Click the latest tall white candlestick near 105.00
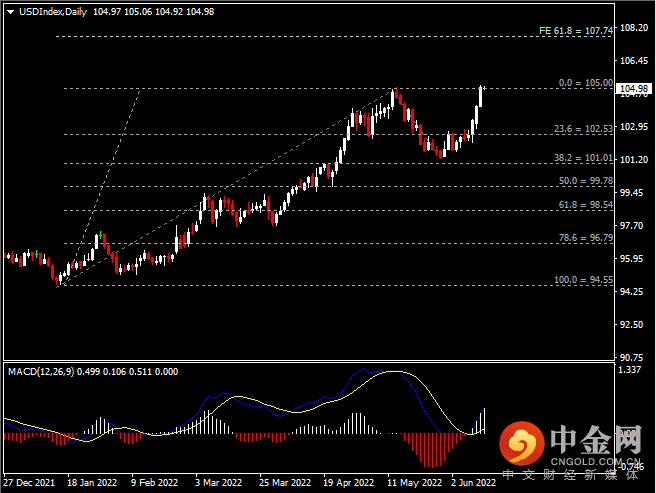656x493 pixels. [480, 96]
